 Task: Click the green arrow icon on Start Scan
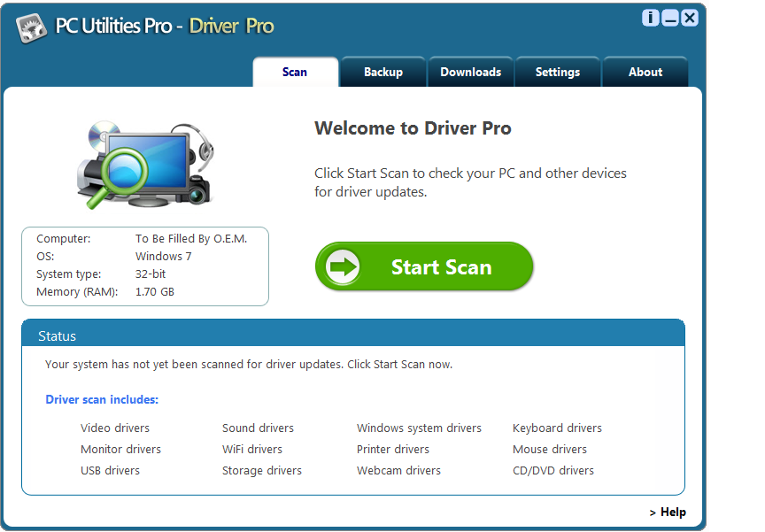coord(343,266)
